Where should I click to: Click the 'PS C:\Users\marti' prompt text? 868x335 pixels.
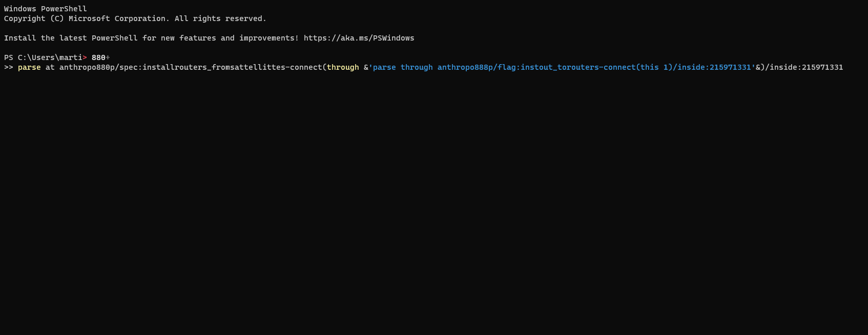[x=43, y=57]
